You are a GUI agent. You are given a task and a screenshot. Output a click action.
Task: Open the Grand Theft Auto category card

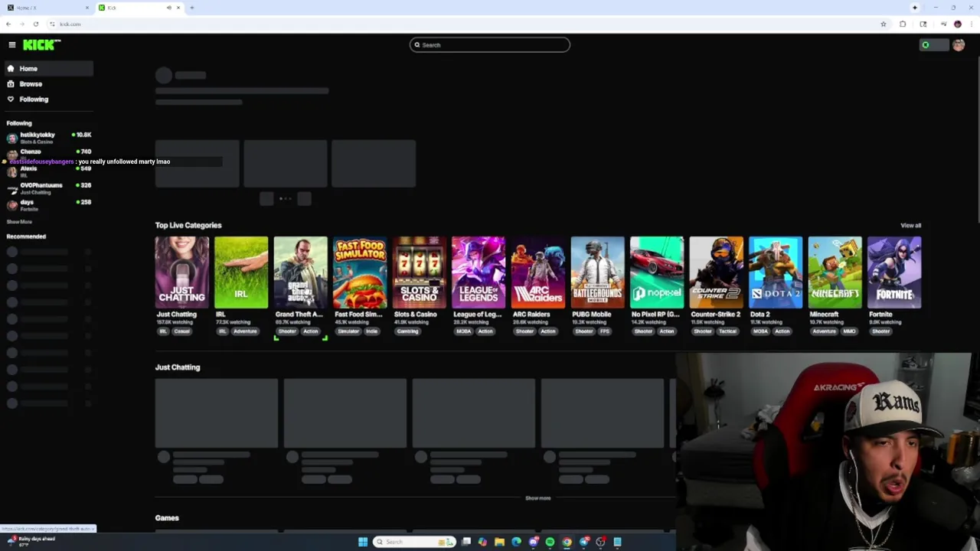click(300, 272)
